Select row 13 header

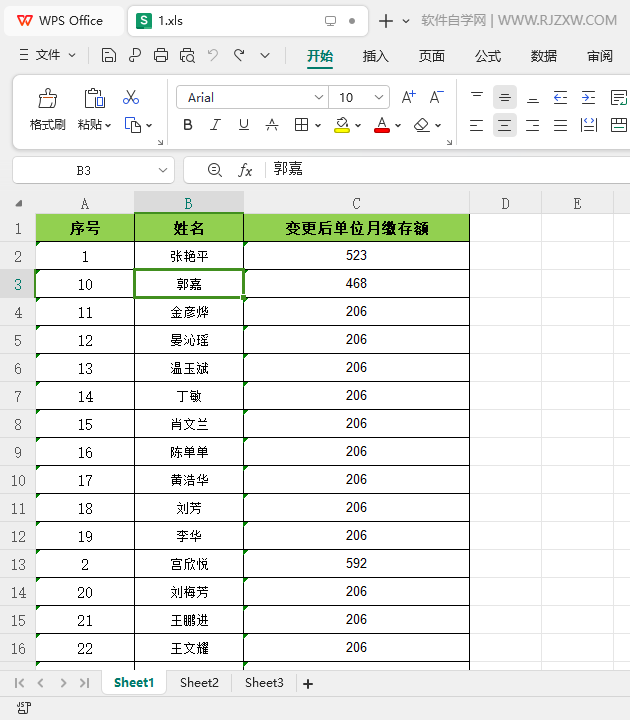click(18, 564)
